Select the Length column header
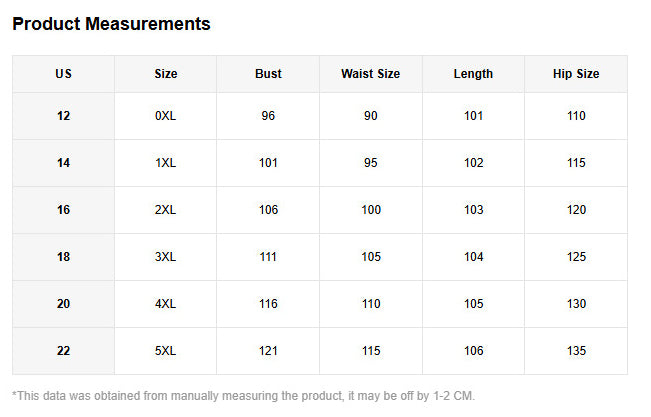This screenshot has height=417, width=651. tap(473, 74)
